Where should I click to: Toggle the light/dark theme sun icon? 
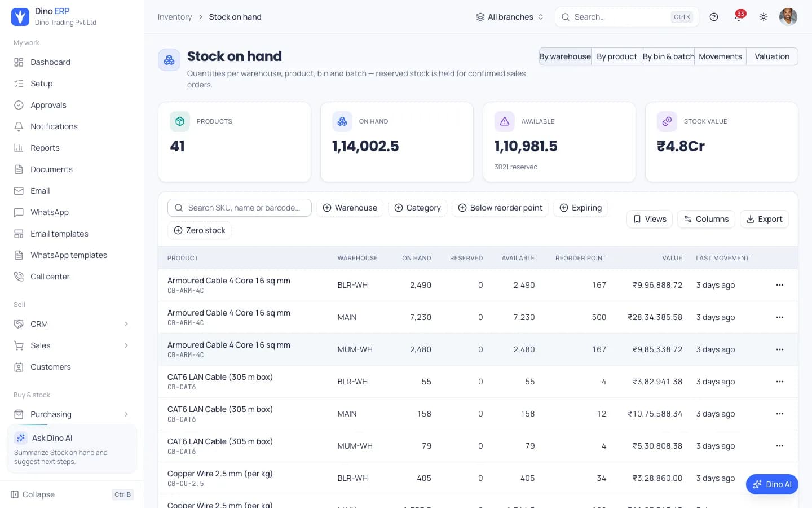pyautogui.click(x=764, y=17)
